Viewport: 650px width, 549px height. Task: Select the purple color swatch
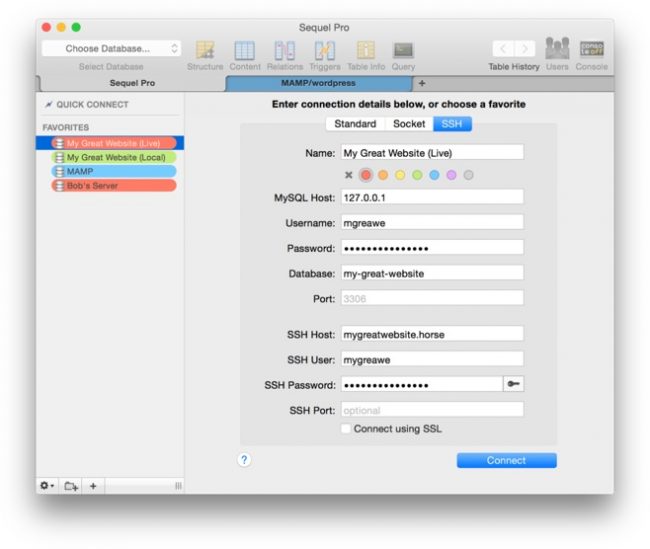(451, 175)
